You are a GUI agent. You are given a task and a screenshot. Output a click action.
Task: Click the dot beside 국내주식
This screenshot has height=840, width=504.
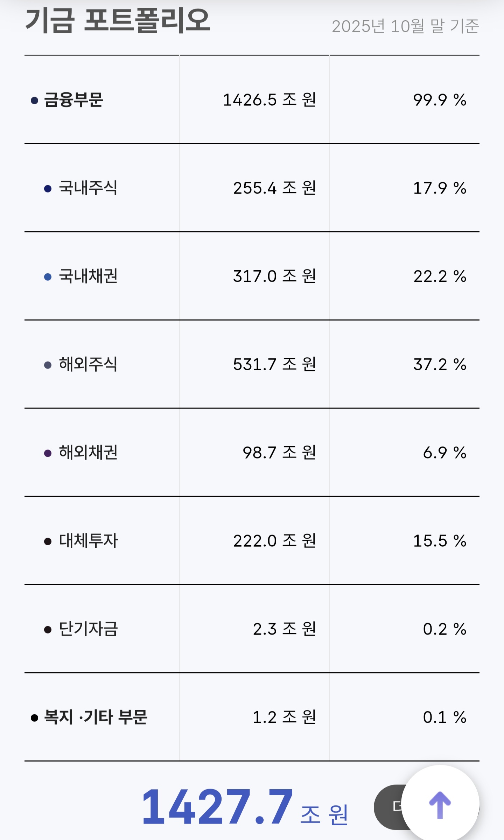[48, 189]
